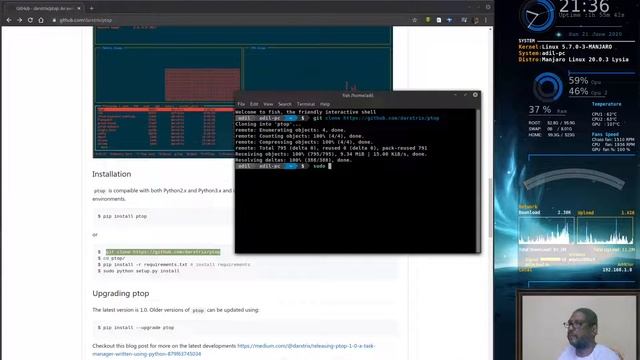Bookmark this page with the star icon
The image size is (640, 360).
tap(415, 20)
